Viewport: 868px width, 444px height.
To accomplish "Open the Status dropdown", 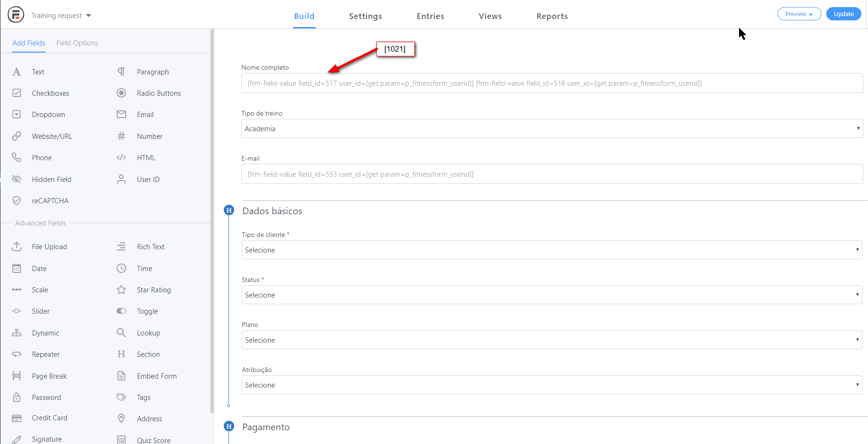I will pyautogui.click(x=552, y=295).
